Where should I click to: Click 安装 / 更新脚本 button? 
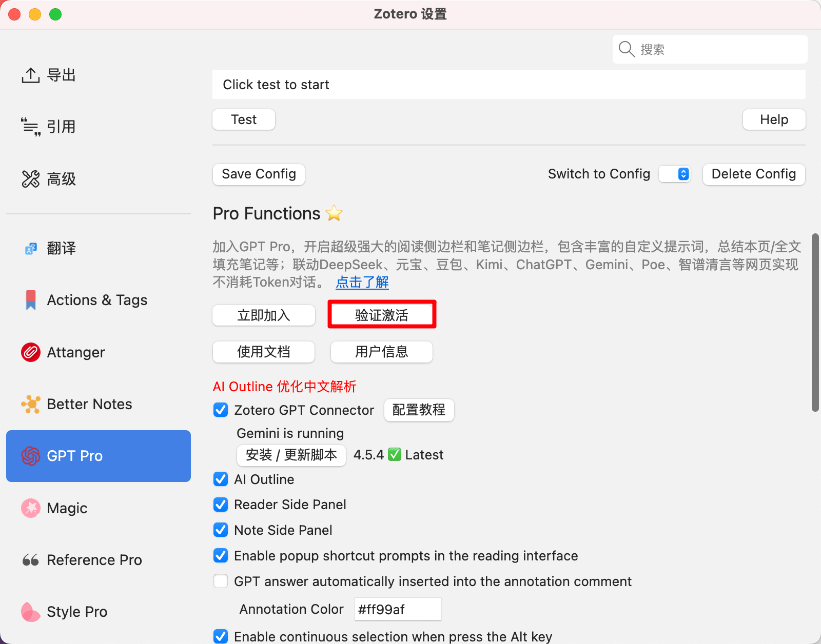[291, 455]
